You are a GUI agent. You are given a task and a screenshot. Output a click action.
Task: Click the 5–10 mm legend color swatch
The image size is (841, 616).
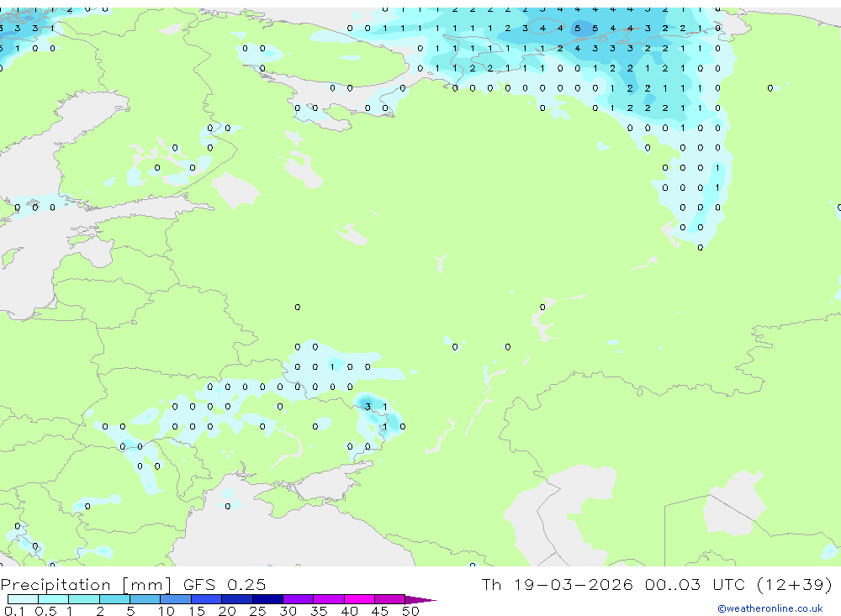(145, 599)
